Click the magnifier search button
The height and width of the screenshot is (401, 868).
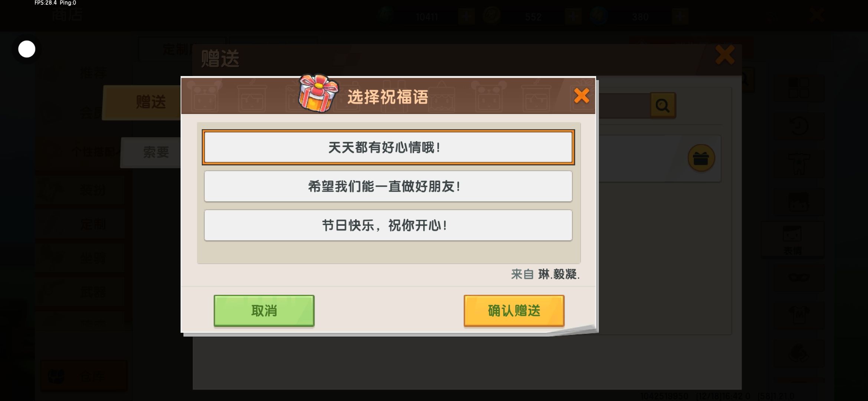(662, 105)
